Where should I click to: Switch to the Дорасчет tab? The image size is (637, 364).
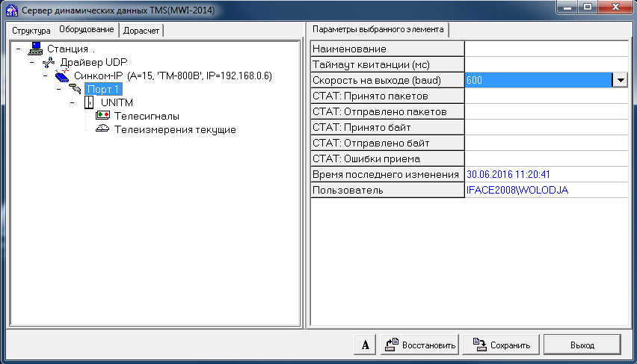141,31
